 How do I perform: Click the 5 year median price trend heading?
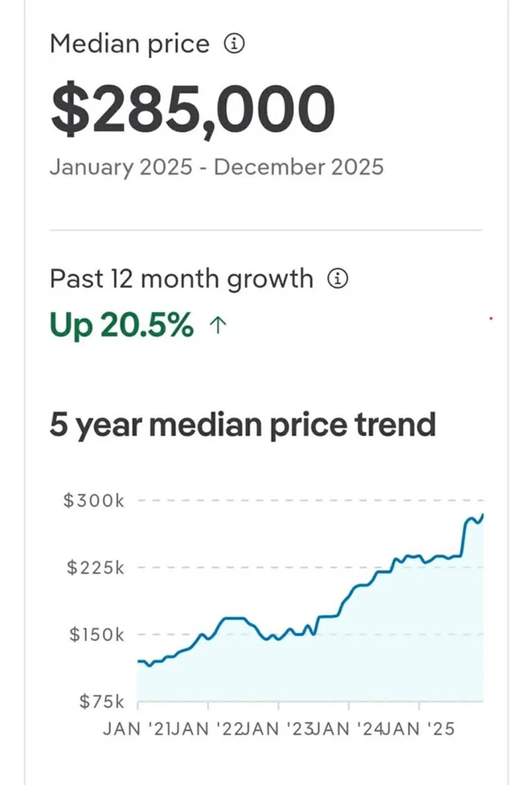[243, 423]
